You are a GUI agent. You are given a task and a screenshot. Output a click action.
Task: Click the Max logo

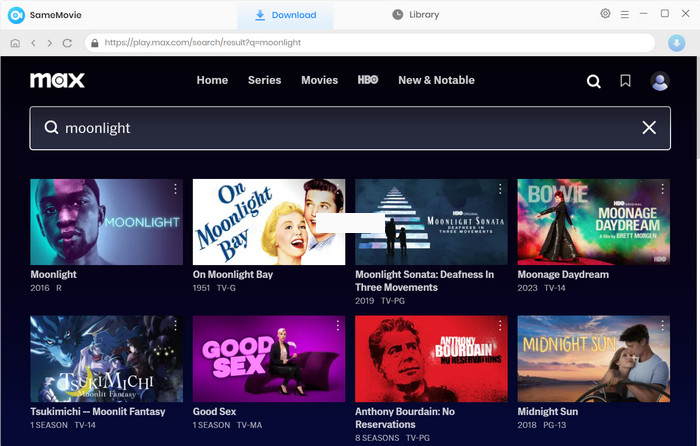click(x=57, y=80)
